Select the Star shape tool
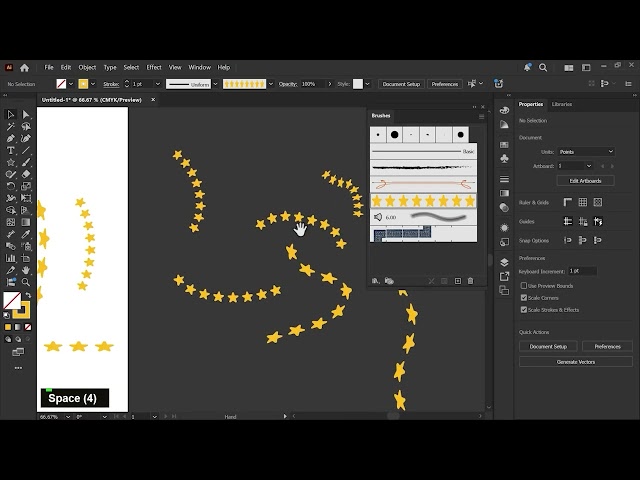640x480 pixels. (10, 162)
